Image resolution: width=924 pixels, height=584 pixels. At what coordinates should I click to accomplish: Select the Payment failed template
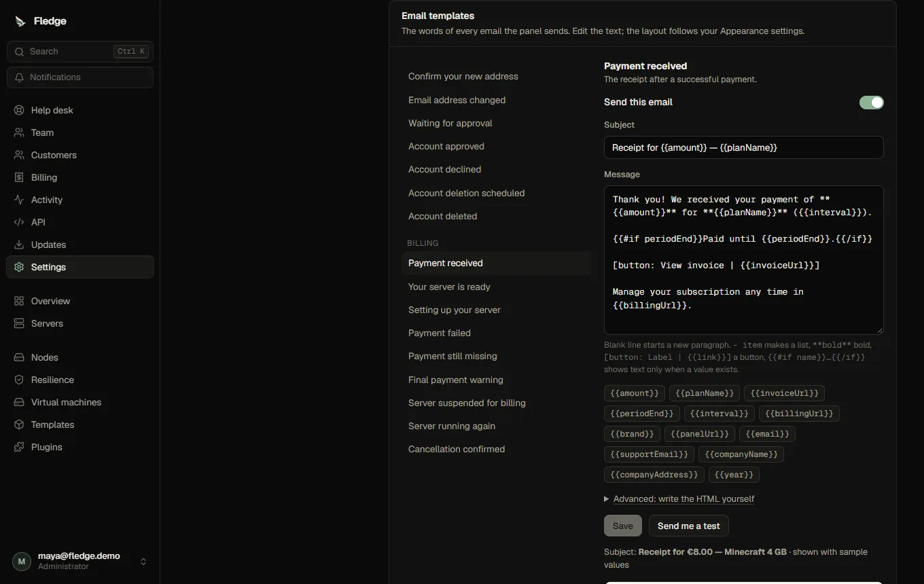[496, 333]
